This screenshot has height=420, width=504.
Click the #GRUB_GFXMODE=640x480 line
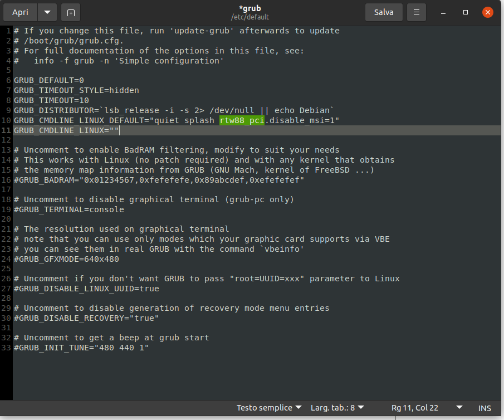click(x=66, y=259)
